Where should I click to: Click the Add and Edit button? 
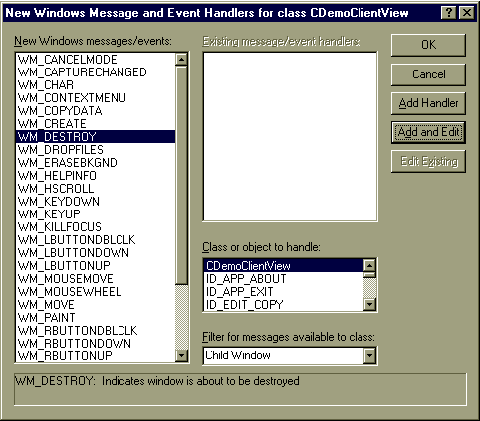coord(428,132)
